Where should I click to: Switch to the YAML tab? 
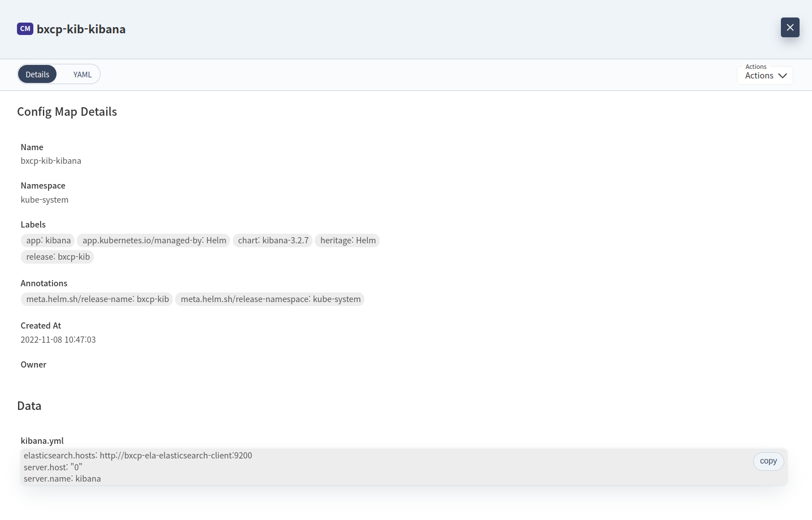pyautogui.click(x=82, y=75)
